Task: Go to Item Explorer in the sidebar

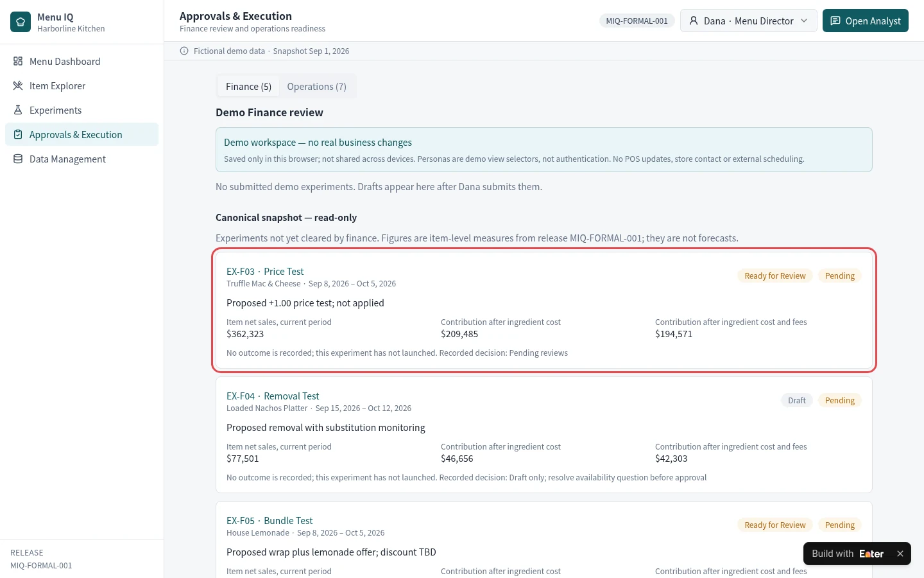Action: pos(81,86)
